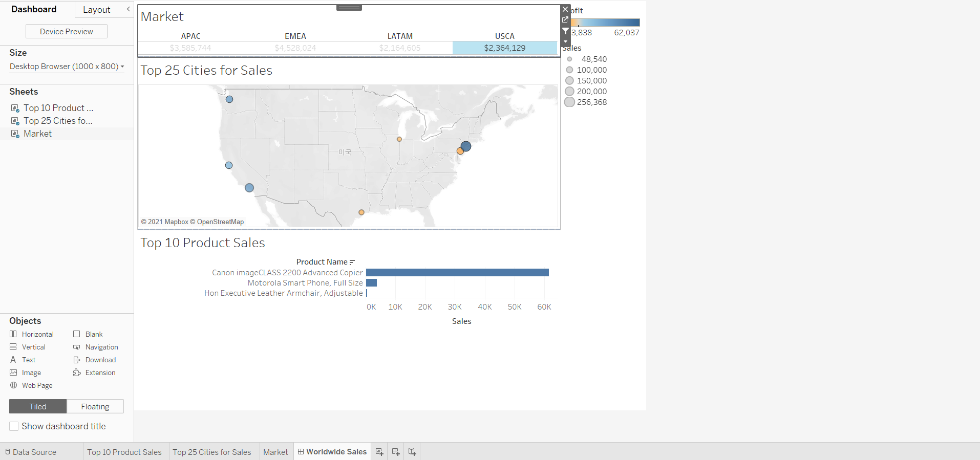Click the 150,000 sales size legend item

[x=586, y=81]
